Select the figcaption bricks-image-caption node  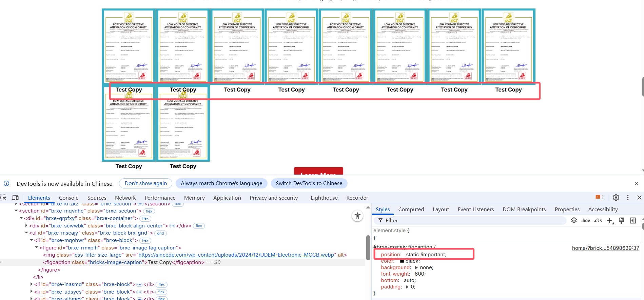[182, 262]
